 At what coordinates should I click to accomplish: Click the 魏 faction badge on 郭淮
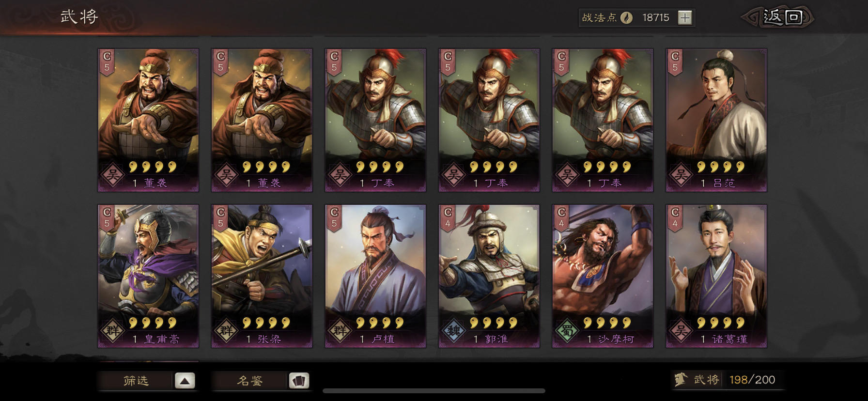[x=453, y=331]
